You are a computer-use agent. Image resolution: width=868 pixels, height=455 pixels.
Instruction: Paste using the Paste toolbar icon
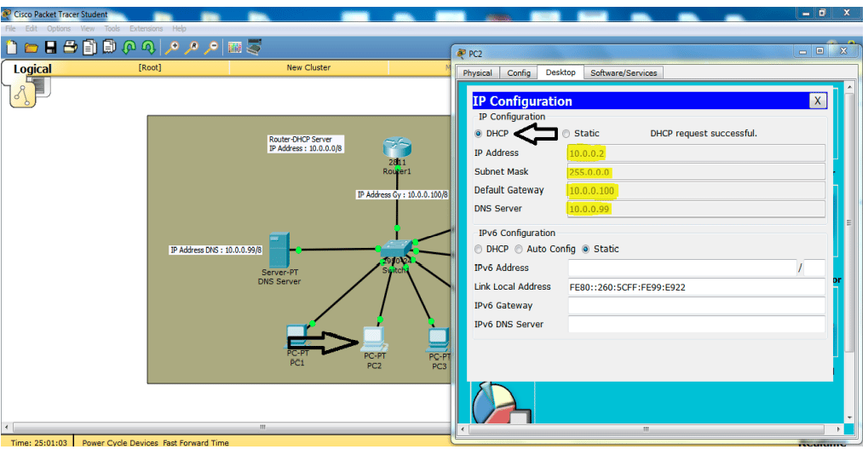110,48
